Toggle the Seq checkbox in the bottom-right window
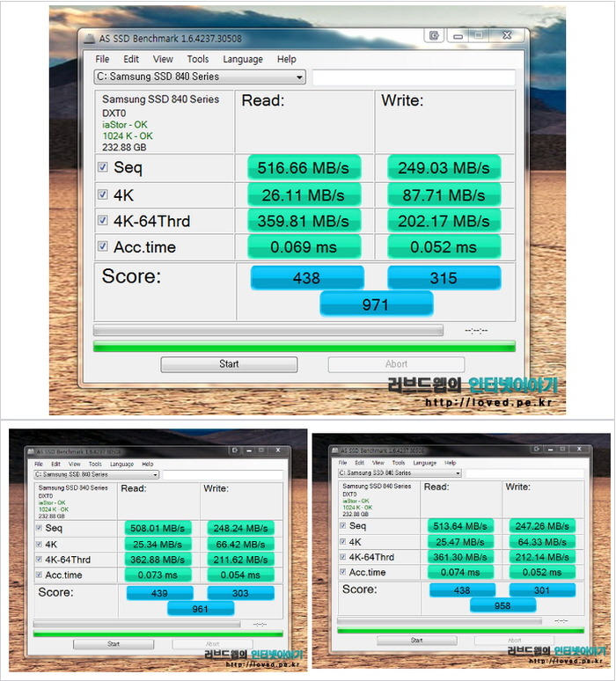This screenshot has width=616, height=681. pos(342,525)
